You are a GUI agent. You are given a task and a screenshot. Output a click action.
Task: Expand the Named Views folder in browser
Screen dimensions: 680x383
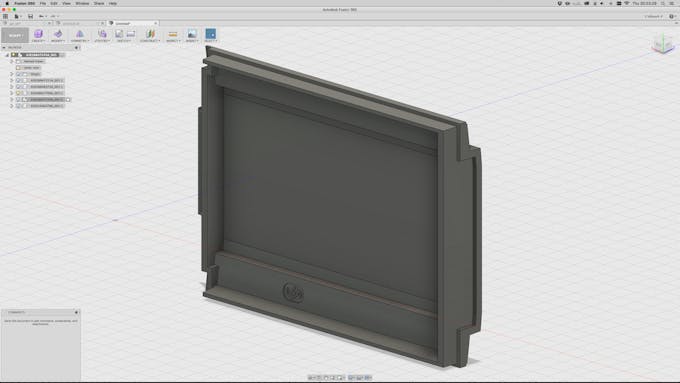click(12, 62)
